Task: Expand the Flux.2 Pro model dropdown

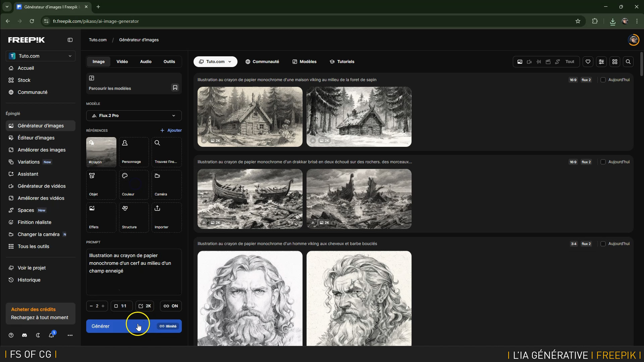Action: click(134, 116)
